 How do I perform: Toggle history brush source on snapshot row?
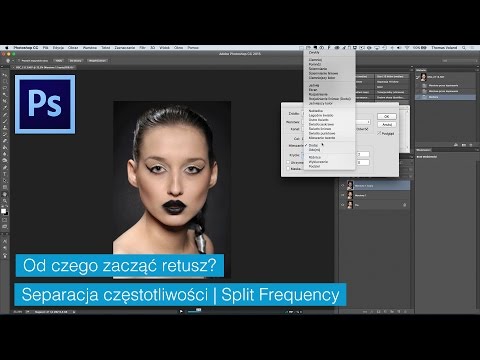[418, 77]
